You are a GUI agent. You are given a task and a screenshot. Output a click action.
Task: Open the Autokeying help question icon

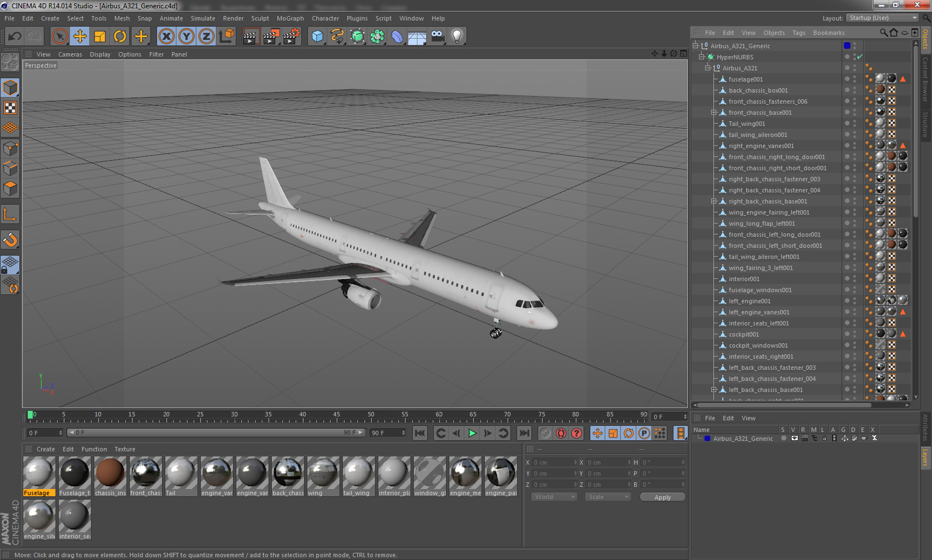pyautogui.click(x=577, y=433)
